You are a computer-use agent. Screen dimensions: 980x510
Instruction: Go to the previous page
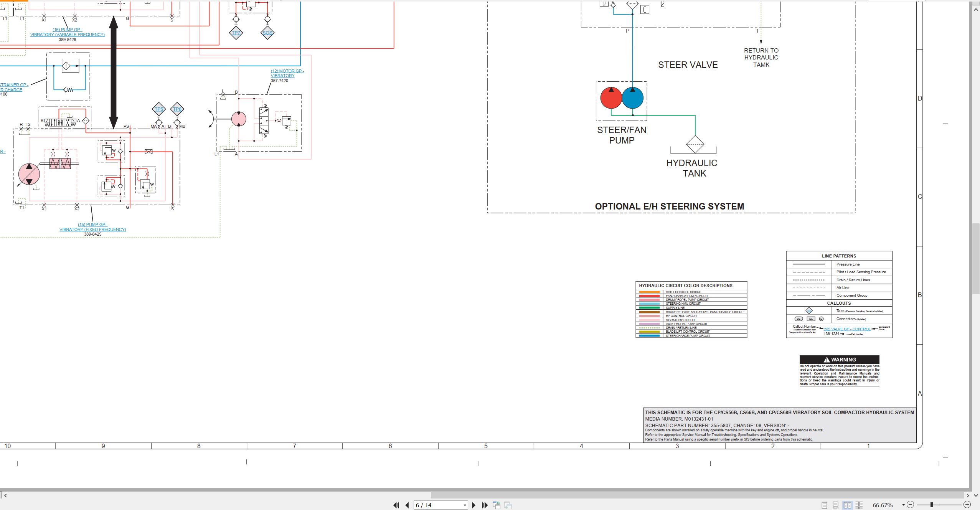click(x=407, y=505)
